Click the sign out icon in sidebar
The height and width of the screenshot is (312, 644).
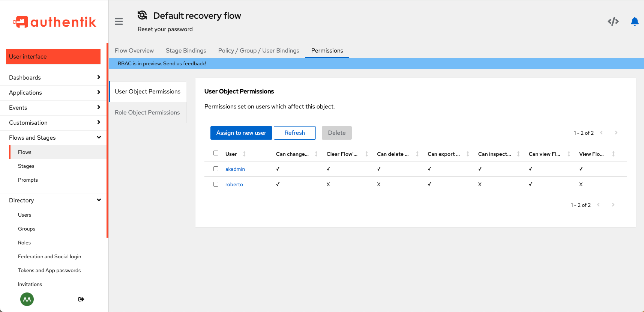point(81,299)
